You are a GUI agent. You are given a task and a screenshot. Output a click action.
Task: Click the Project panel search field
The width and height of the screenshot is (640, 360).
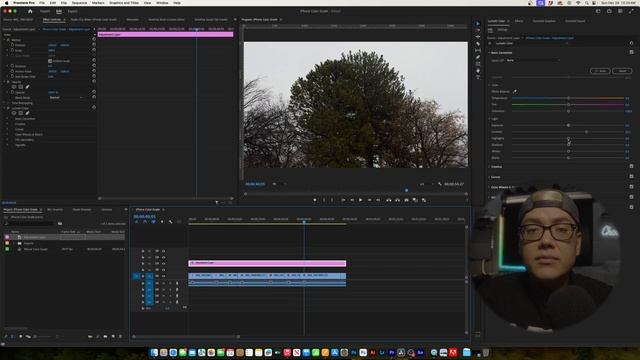[x=30, y=223]
